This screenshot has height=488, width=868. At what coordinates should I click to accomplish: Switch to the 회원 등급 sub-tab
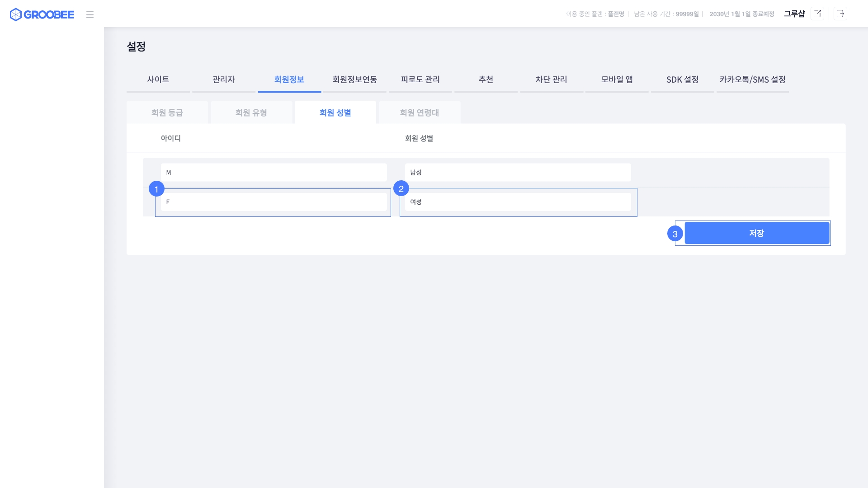coord(167,113)
